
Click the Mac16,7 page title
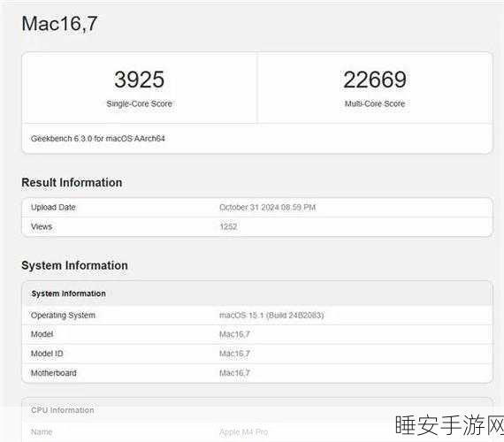tap(59, 24)
